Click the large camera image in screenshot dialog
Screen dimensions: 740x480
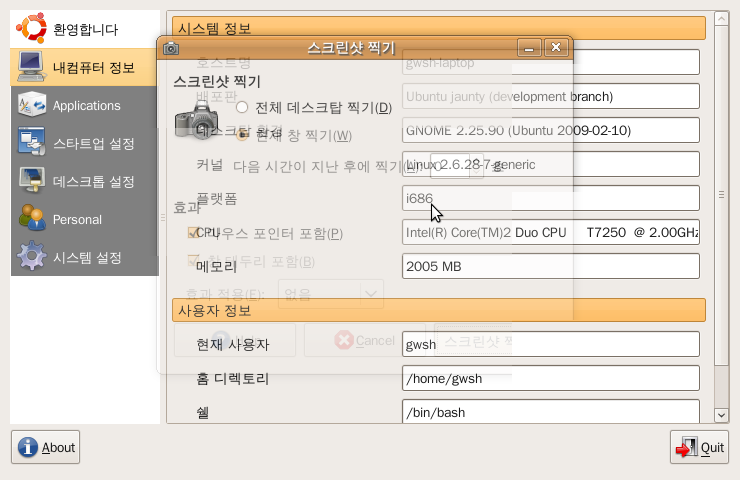196,119
